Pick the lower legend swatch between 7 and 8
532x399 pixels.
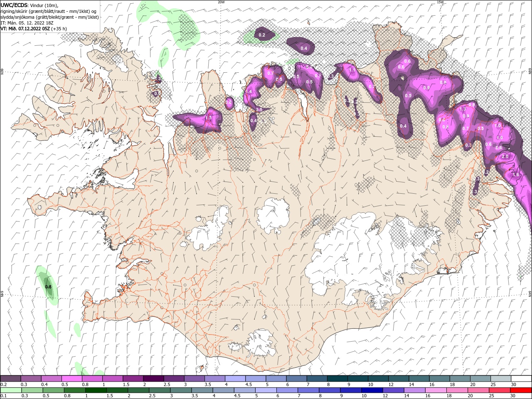309,390
